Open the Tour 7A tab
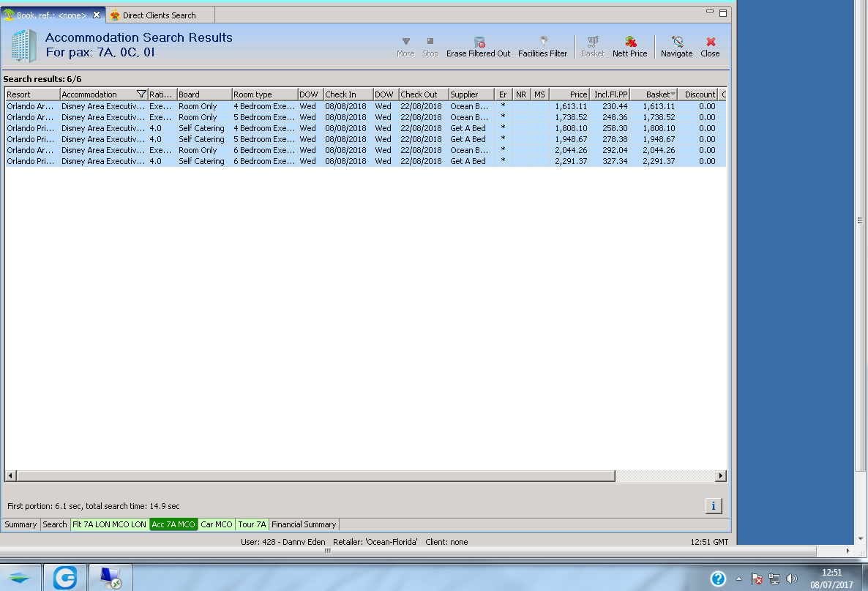 click(x=252, y=524)
